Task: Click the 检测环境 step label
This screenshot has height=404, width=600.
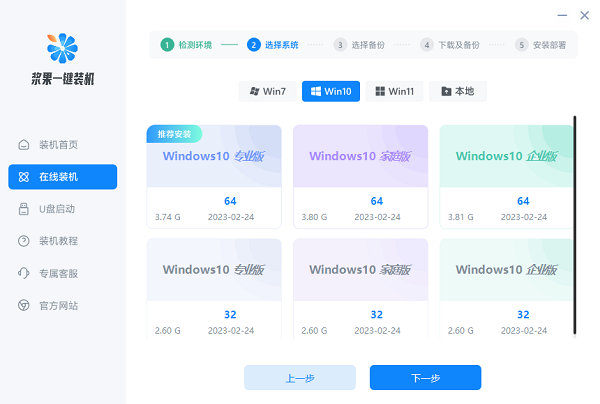Action: [195, 45]
